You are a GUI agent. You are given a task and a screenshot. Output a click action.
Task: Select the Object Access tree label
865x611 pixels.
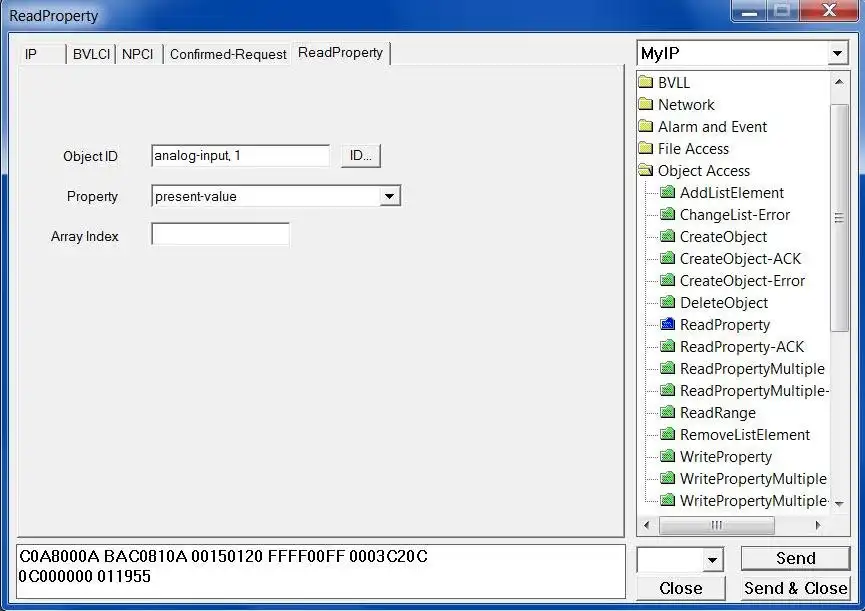click(704, 171)
